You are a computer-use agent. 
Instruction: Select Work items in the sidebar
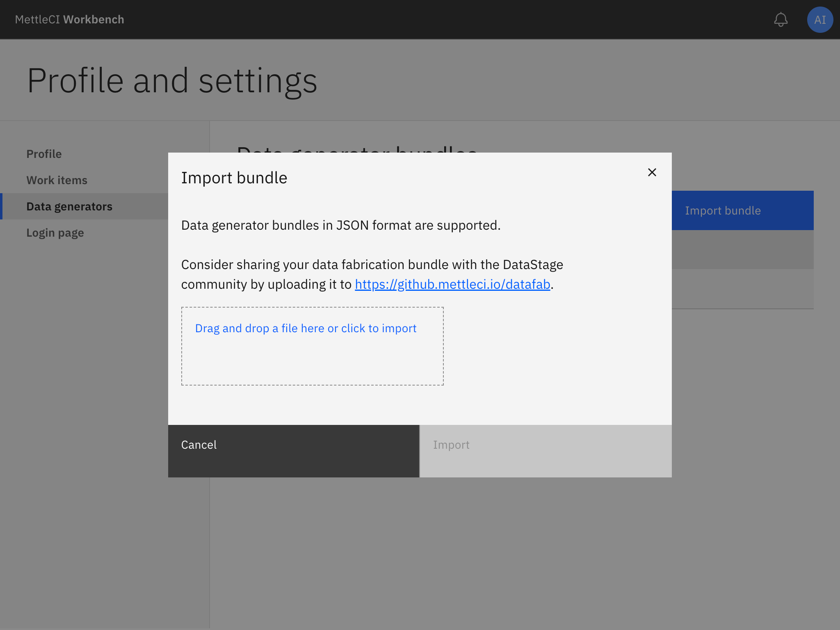pyautogui.click(x=57, y=180)
